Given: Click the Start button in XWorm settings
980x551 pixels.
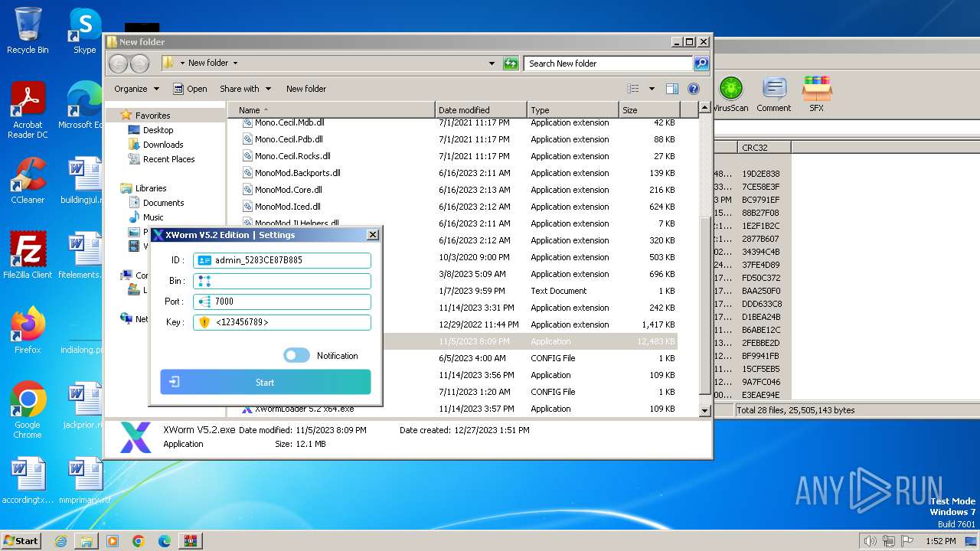Looking at the screenshot, I should click(x=265, y=382).
